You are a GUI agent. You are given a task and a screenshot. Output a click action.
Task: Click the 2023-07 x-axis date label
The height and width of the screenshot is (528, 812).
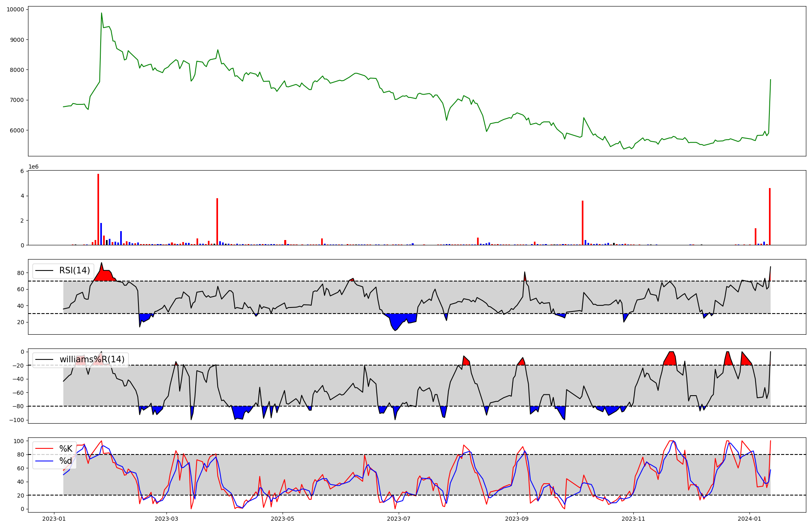coord(399,519)
